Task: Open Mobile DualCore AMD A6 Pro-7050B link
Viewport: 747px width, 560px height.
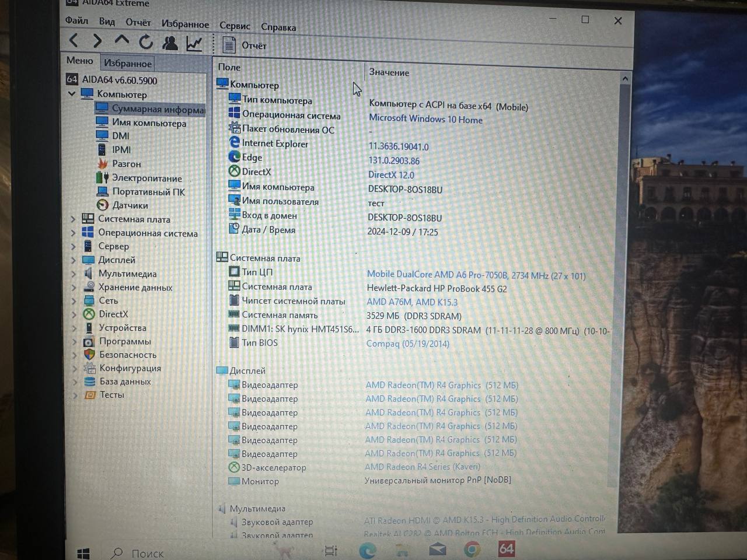Action: click(476, 275)
